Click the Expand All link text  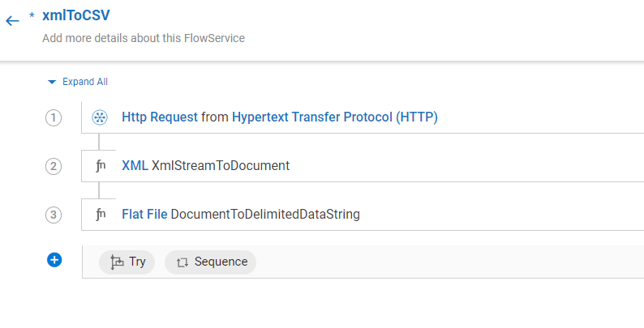pyautogui.click(x=85, y=82)
